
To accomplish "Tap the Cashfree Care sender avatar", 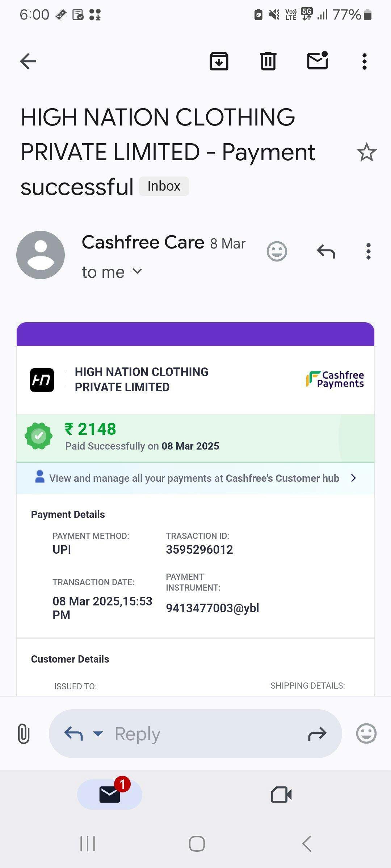I will point(41,255).
